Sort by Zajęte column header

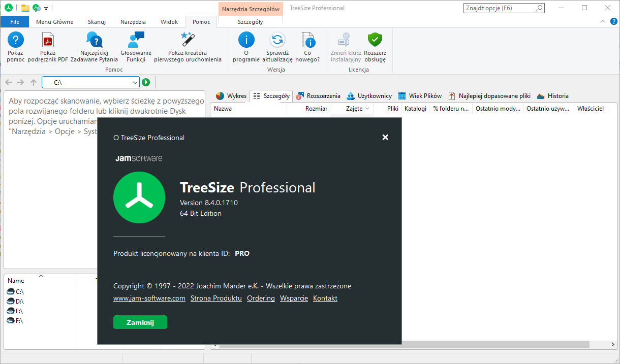click(x=352, y=109)
